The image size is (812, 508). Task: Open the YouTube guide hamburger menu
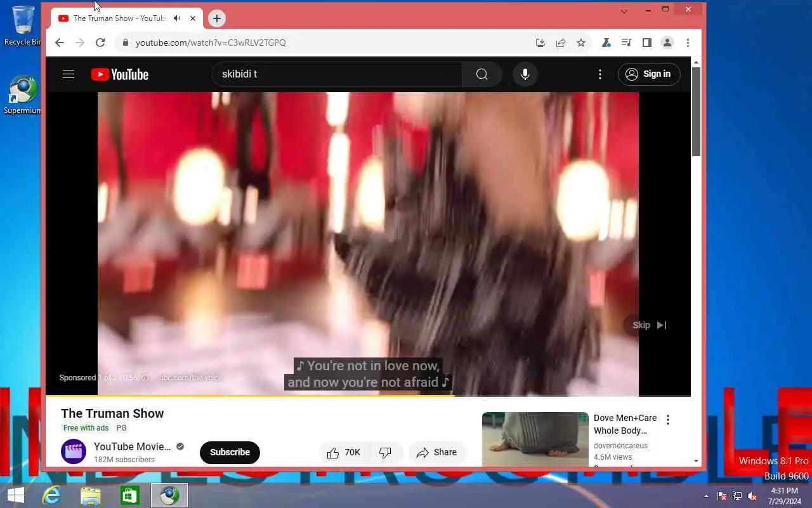tap(69, 74)
